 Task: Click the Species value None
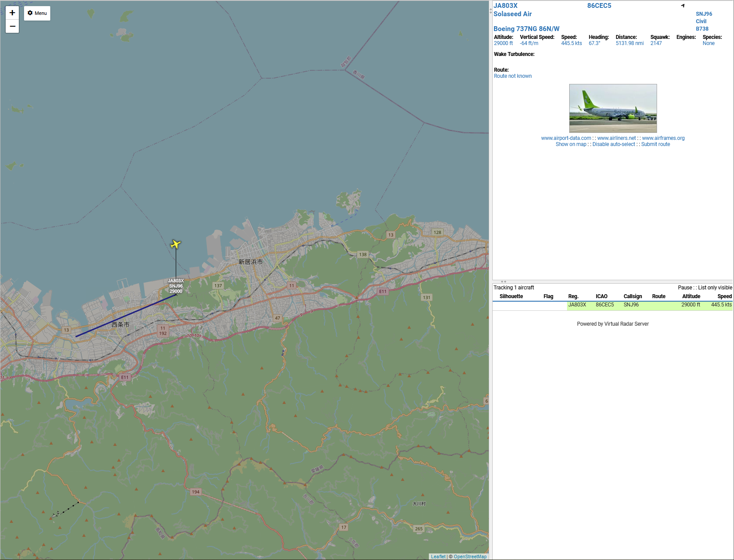709,43
